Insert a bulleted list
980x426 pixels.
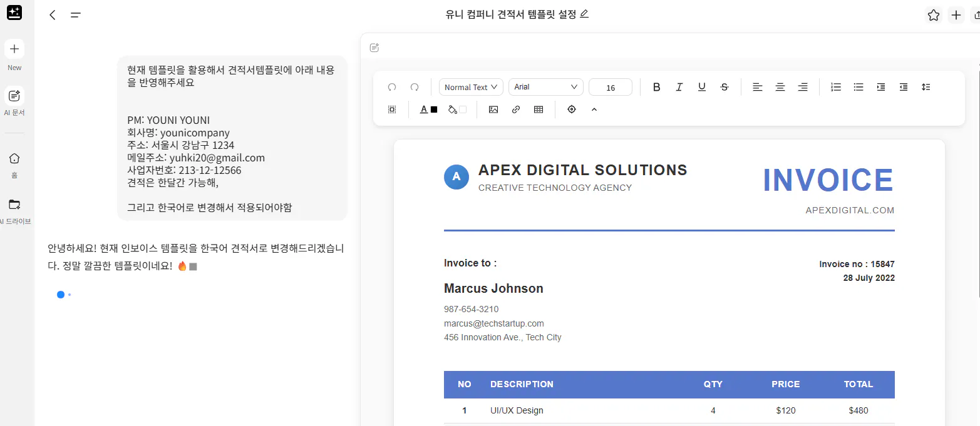tap(859, 87)
